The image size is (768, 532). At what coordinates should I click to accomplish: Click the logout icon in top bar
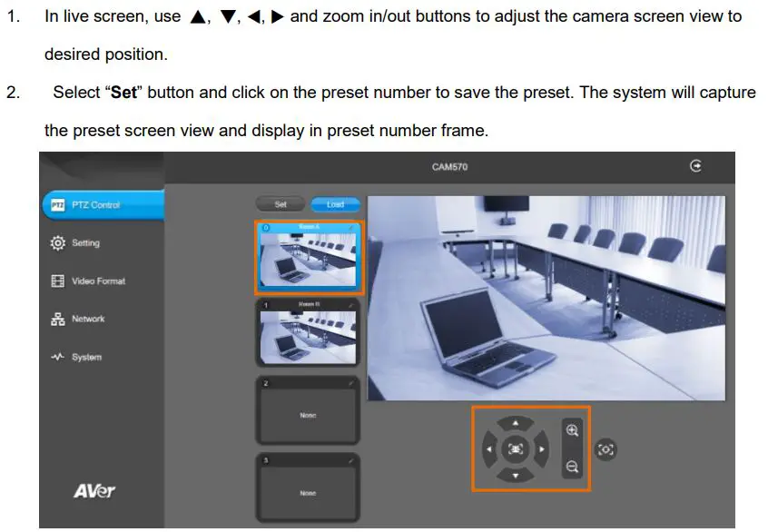(696, 166)
